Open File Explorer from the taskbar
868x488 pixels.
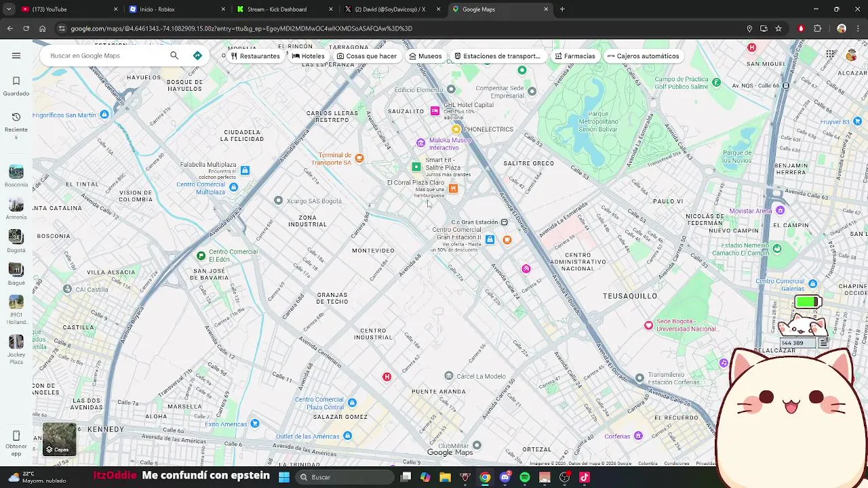(x=445, y=477)
